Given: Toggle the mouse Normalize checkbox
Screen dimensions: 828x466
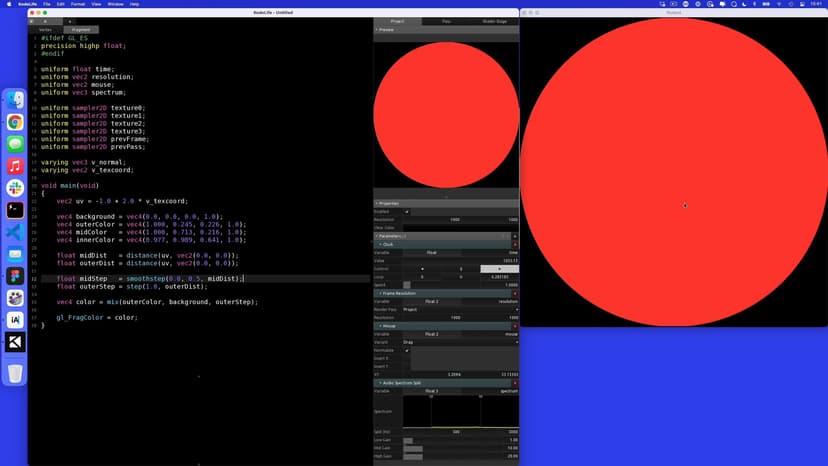Looking at the screenshot, I should [x=407, y=351].
